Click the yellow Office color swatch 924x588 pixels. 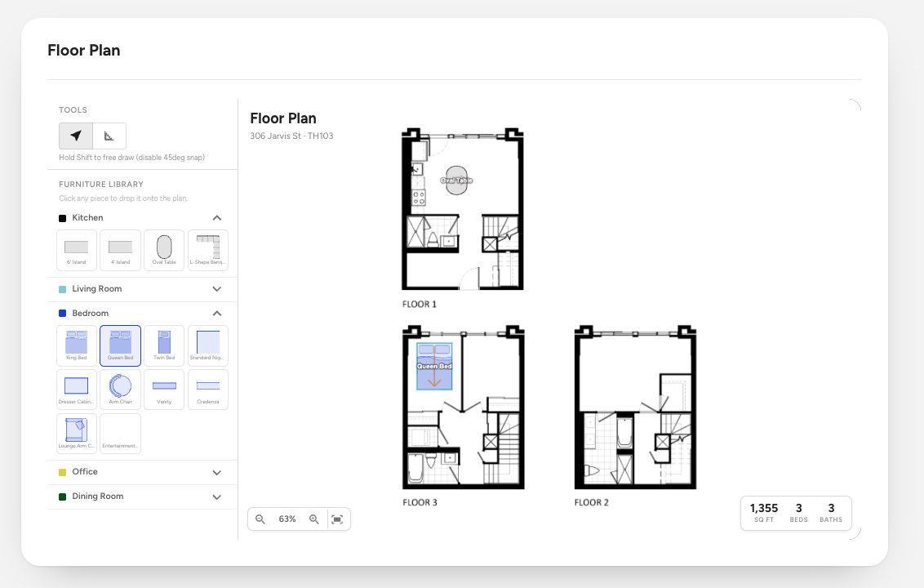[x=63, y=472]
